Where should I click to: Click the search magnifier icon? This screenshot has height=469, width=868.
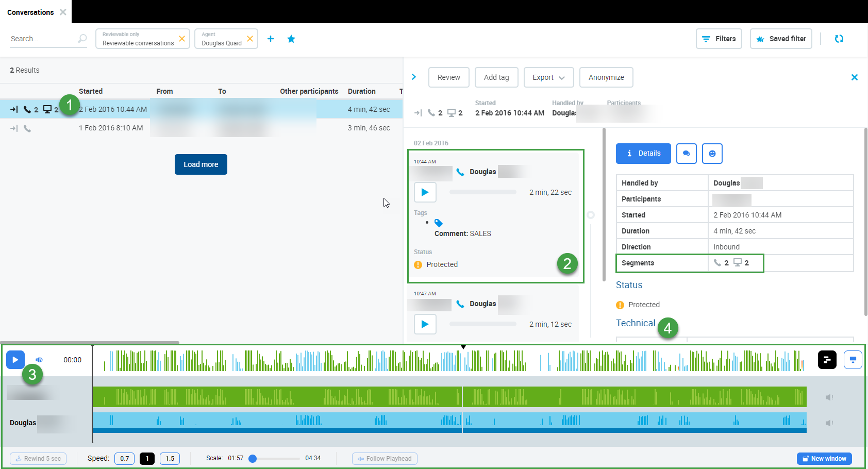82,39
